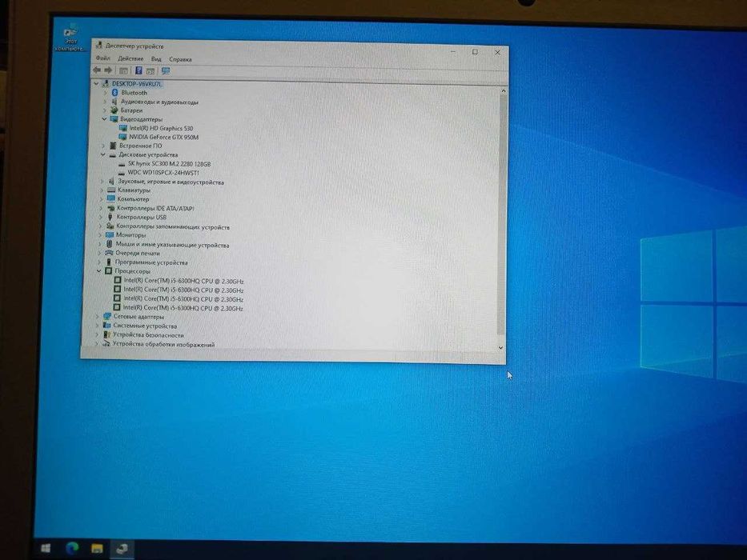The width and height of the screenshot is (747, 560).
Task: Click the Сетевые адаптеры network icon
Action: [x=106, y=316]
